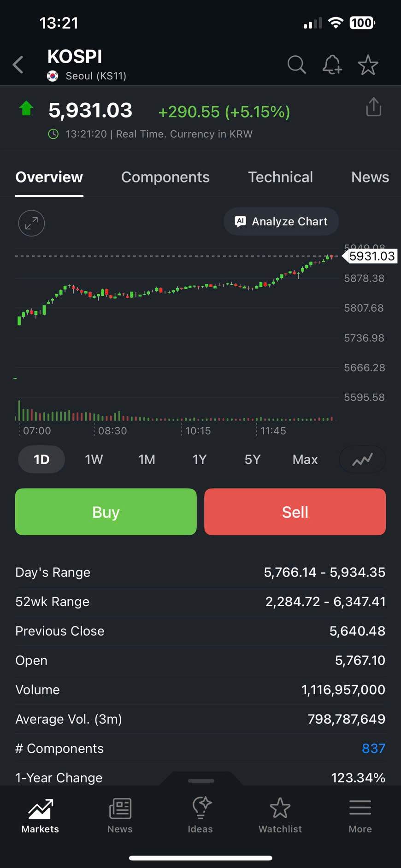This screenshot has height=868, width=401.
Task: Pull up the bottom sheet handle
Action: click(x=201, y=780)
